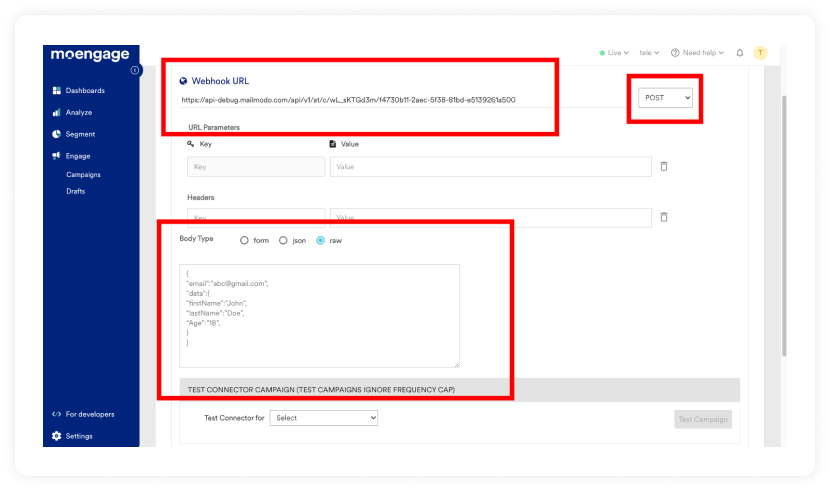Image resolution: width=830 pixels, height=491 pixels.
Task: Click the Webhook URL heading
Action: click(220, 81)
